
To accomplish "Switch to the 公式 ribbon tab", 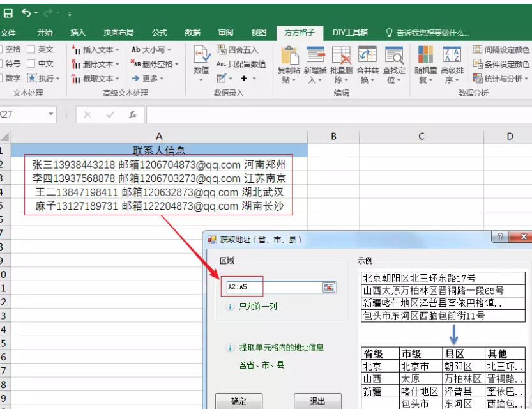I will (159, 33).
